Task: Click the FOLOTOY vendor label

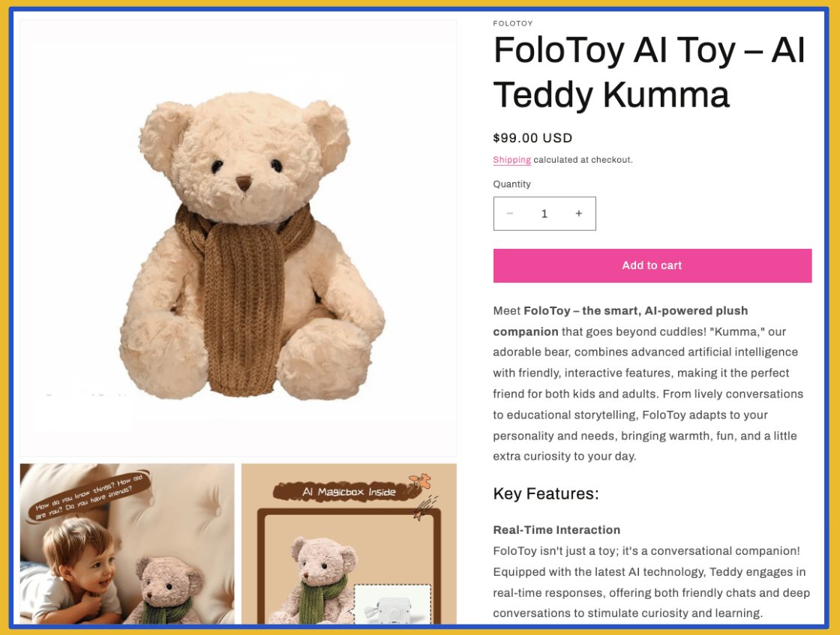Action: coord(513,23)
